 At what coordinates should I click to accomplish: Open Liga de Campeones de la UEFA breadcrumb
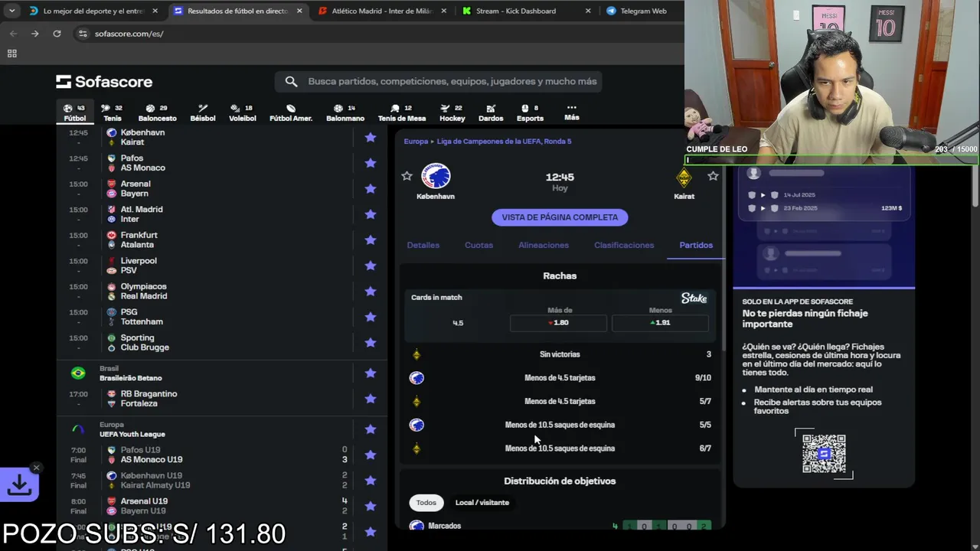pos(504,142)
